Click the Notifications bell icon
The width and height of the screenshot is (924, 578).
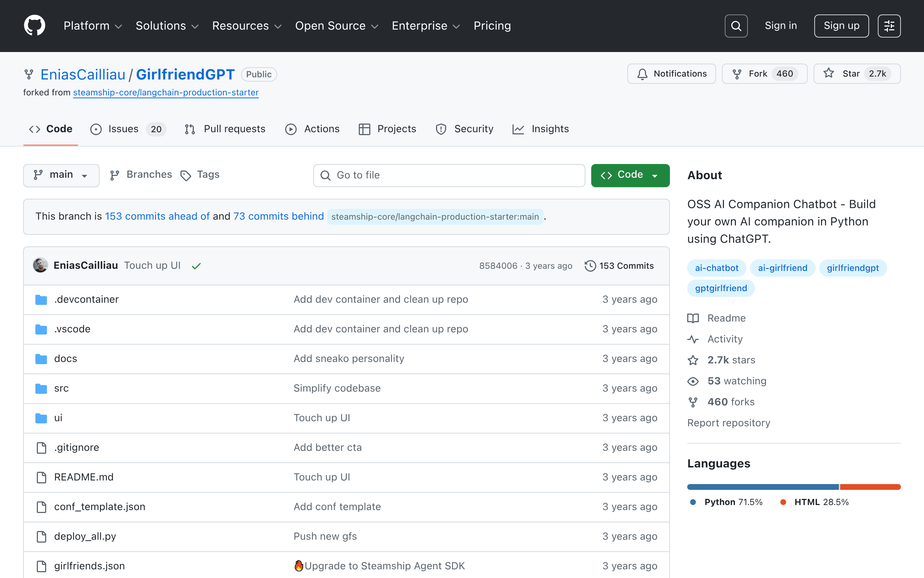coord(642,74)
